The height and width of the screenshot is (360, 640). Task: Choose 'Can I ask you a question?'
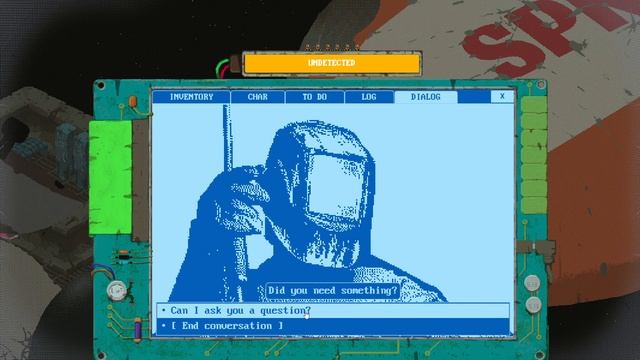333,311
